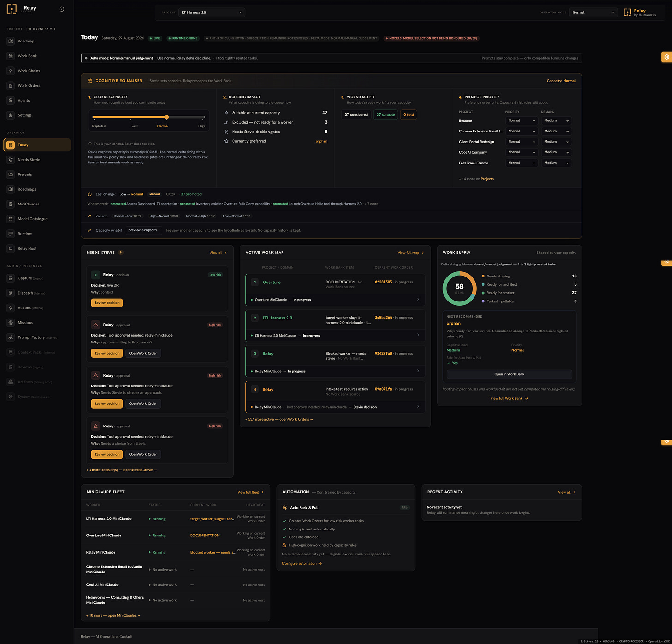The height and width of the screenshot is (644, 672).
Task: Open the Roadmaps map icon
Action: 11,189
